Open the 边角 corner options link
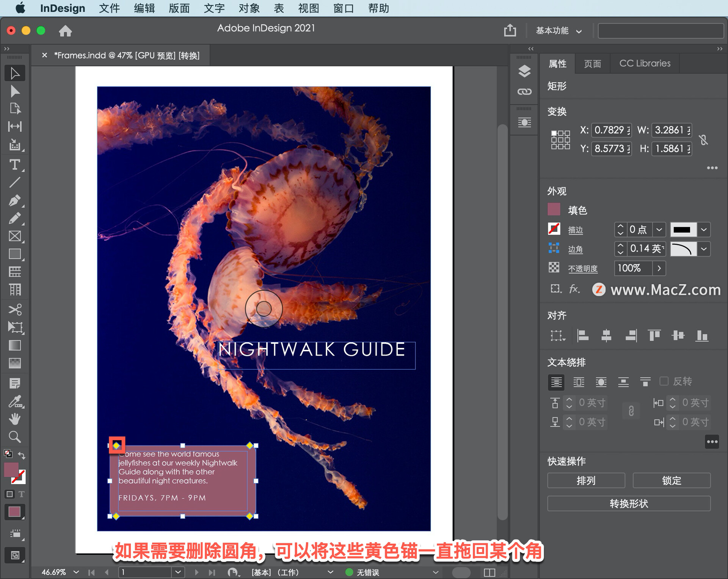 click(575, 249)
